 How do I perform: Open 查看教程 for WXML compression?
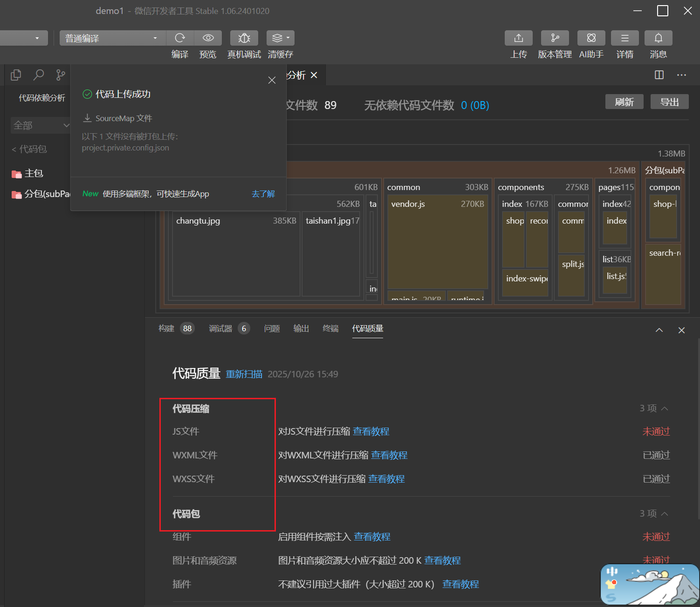coord(389,455)
